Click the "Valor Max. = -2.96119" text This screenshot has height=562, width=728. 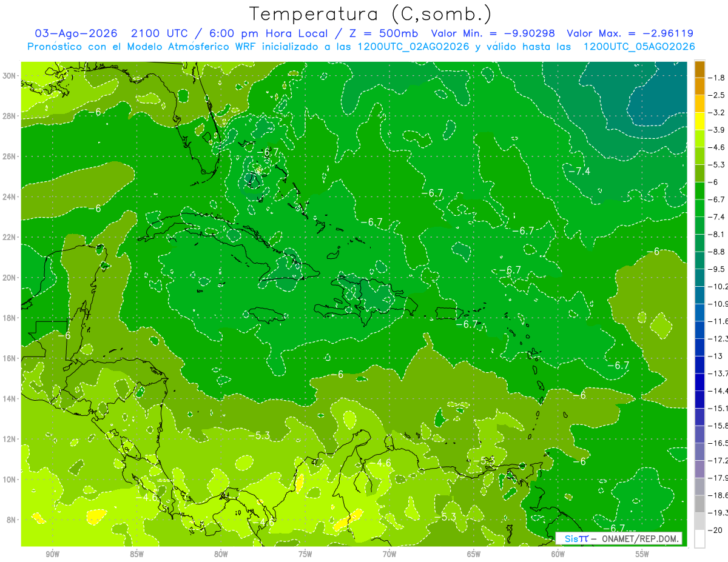pyautogui.click(x=630, y=33)
